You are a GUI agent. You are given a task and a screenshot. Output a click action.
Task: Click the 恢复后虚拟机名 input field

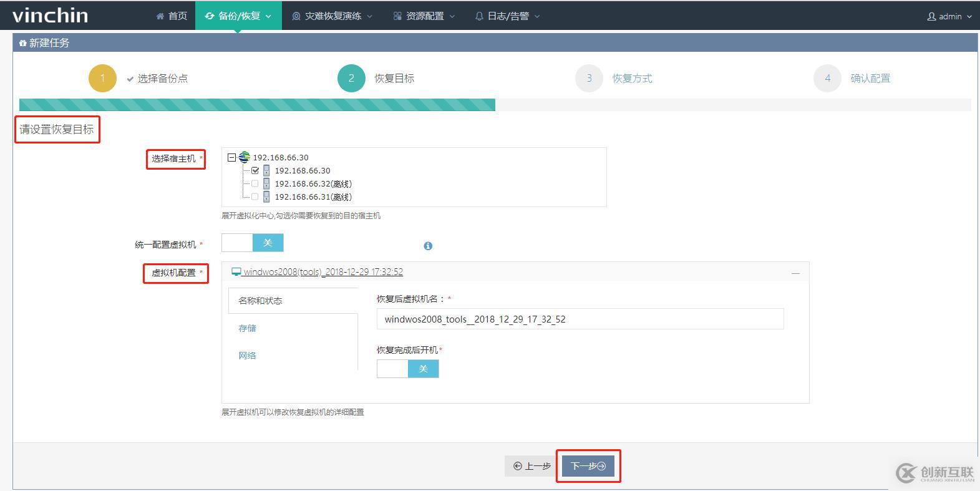[580, 319]
